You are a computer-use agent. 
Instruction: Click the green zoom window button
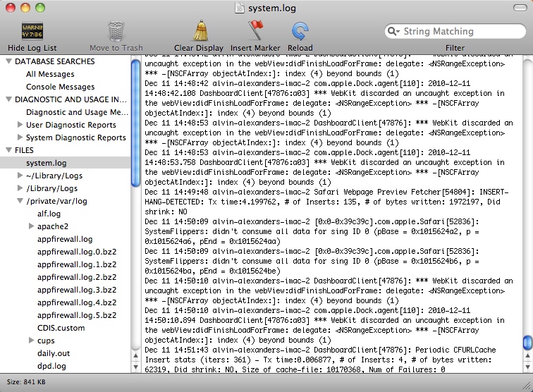40,8
